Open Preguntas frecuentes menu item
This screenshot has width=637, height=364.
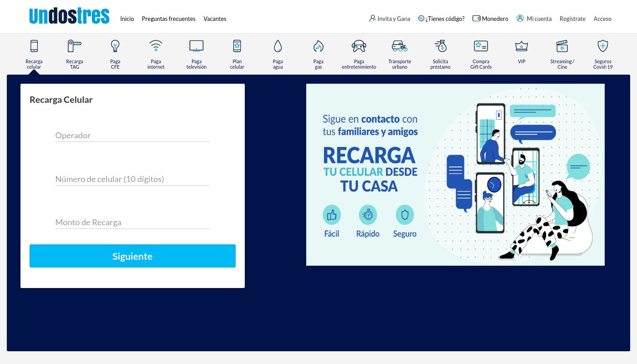coord(168,19)
